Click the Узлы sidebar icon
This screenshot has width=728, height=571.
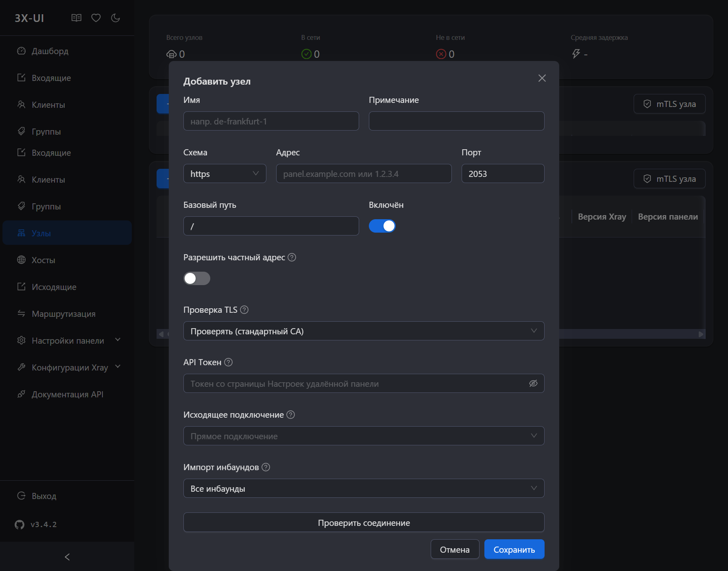(x=22, y=233)
